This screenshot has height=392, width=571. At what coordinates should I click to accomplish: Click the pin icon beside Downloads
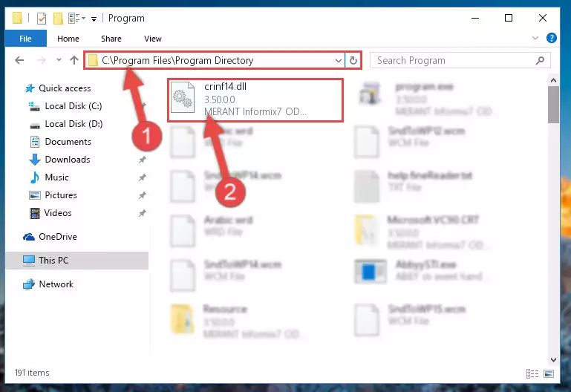tap(143, 160)
